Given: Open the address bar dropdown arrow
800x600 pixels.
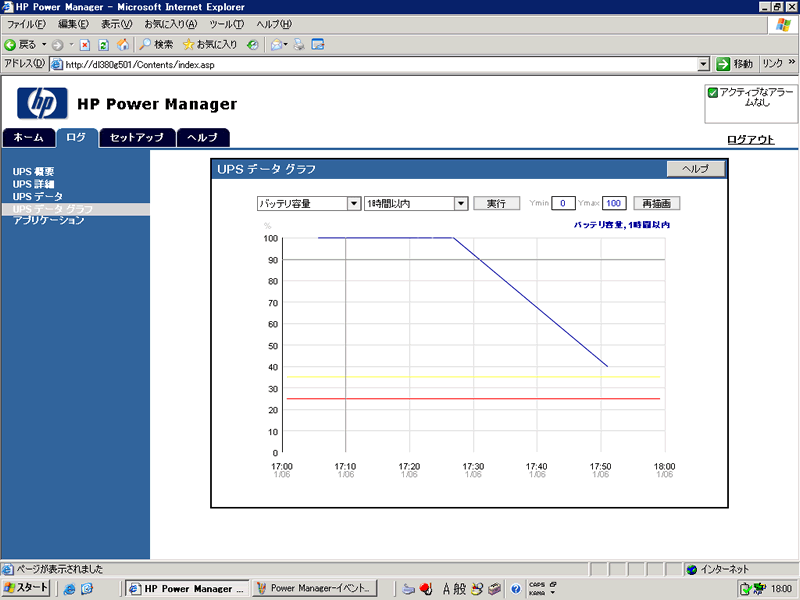Looking at the screenshot, I should click(x=704, y=64).
